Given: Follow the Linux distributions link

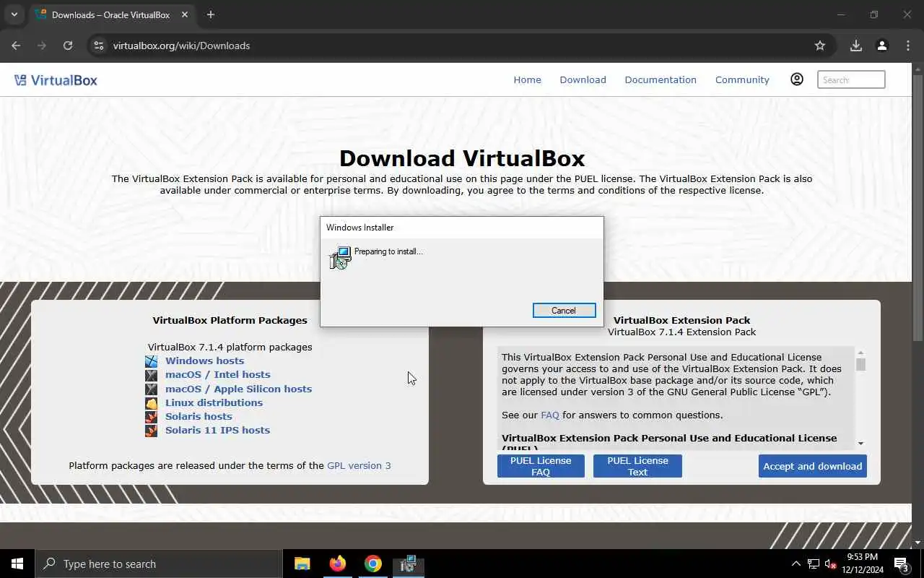Looking at the screenshot, I should (x=214, y=403).
